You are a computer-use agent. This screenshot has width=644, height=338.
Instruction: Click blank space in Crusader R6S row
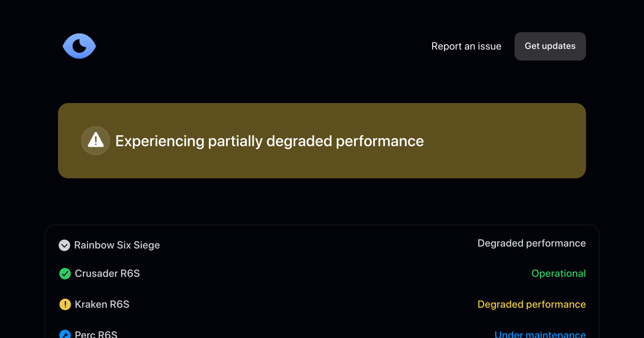pos(322,274)
